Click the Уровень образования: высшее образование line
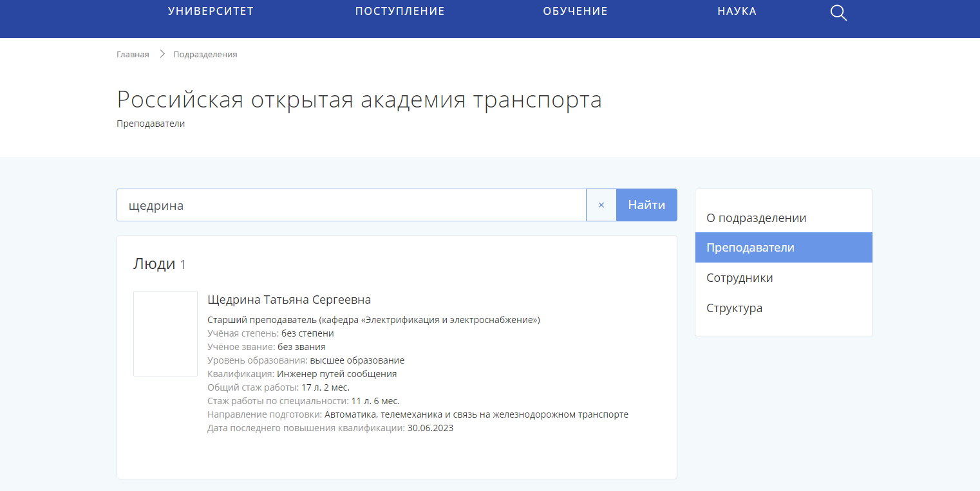980x491 pixels. 306,360
